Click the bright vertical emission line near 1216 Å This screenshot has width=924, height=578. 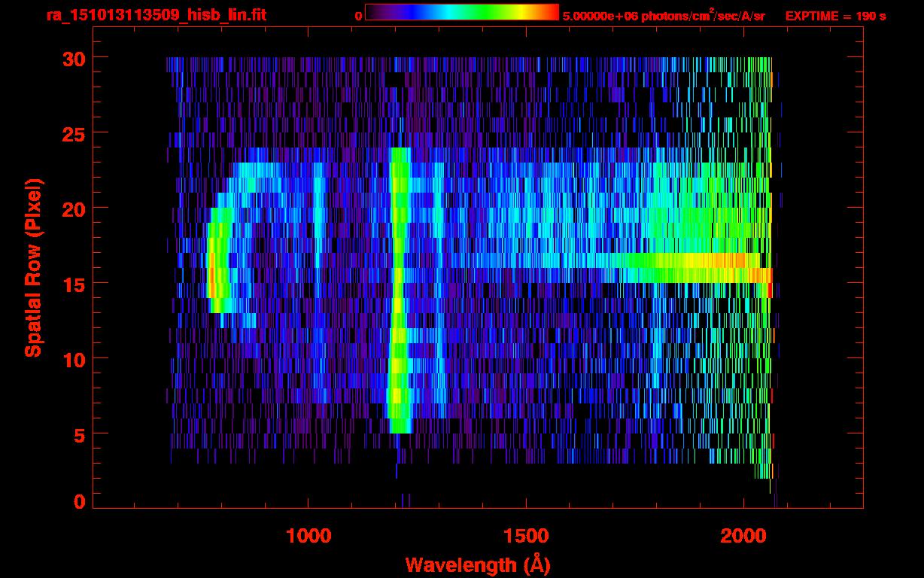click(400, 290)
